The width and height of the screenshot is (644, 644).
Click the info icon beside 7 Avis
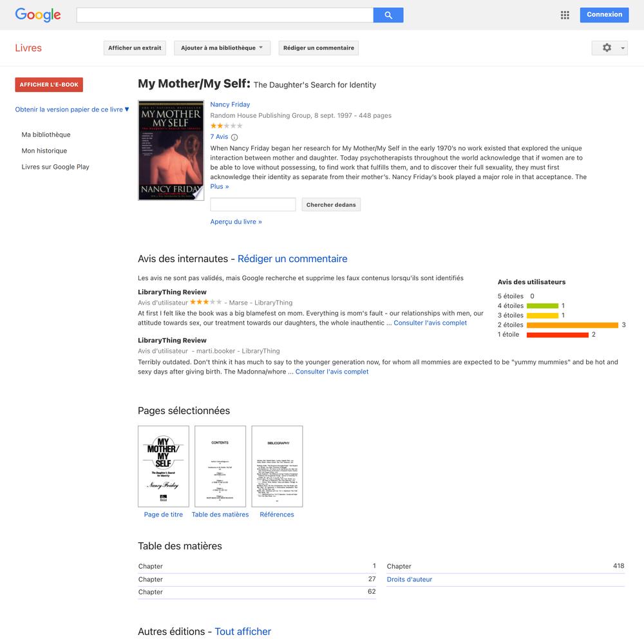click(234, 137)
